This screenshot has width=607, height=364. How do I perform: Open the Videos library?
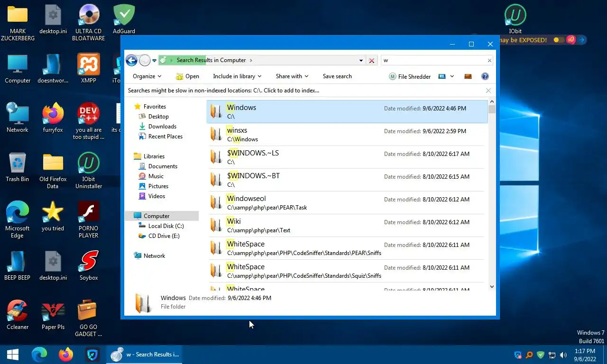156,196
